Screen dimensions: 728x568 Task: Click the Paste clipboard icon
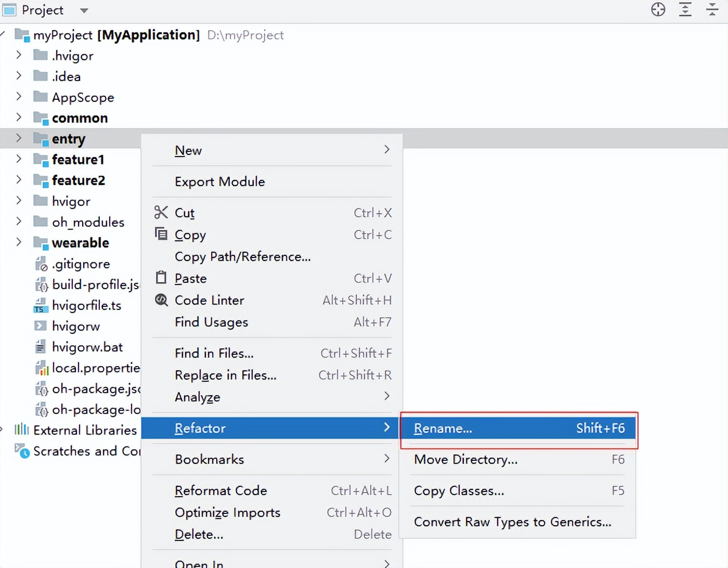161,278
